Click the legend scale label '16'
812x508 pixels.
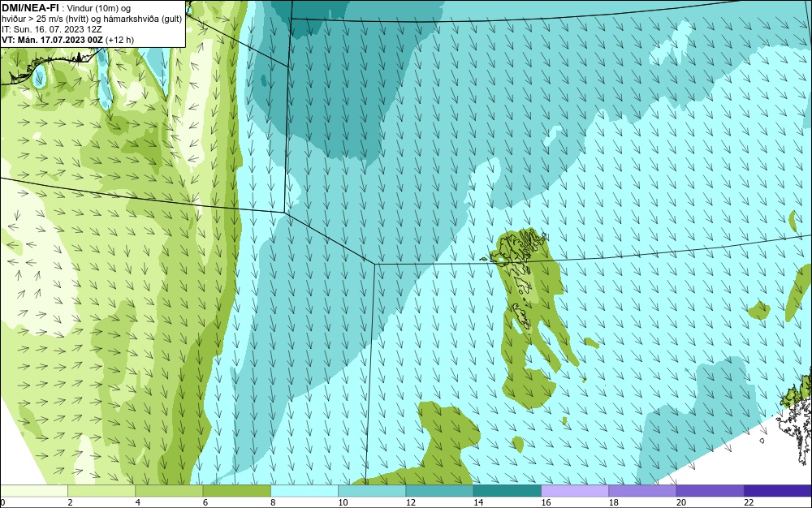pyautogui.click(x=546, y=502)
